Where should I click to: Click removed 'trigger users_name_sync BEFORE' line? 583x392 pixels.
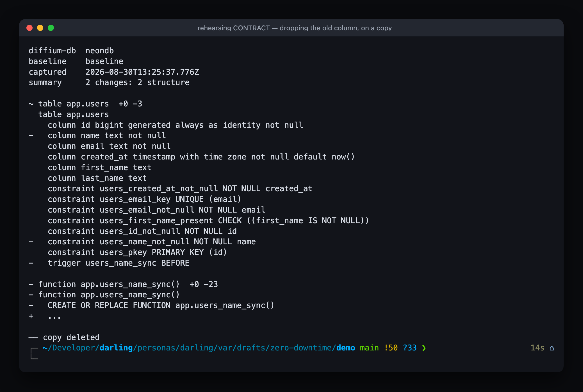(109, 263)
